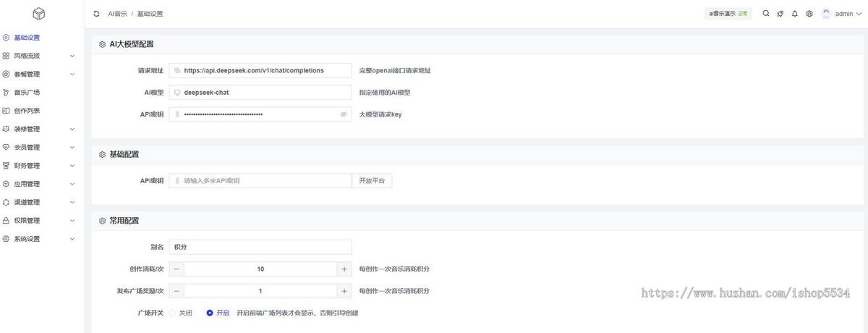Click the key icon in 多米API密钥 field
868x333 pixels.
(x=177, y=180)
